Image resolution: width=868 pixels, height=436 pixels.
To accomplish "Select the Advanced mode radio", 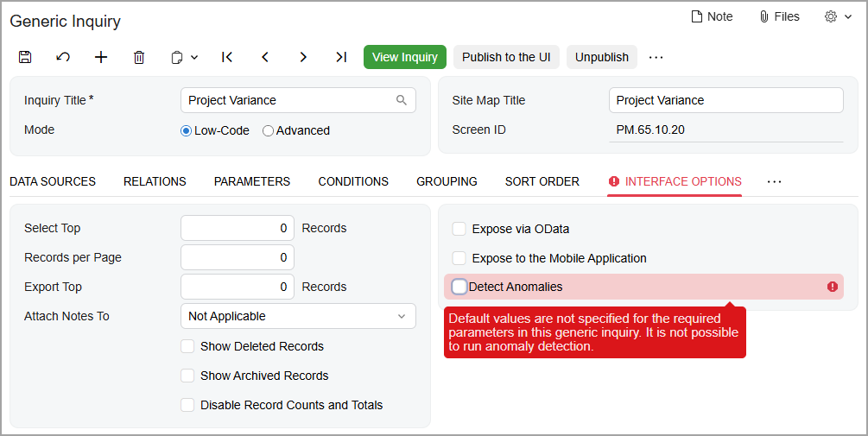I will point(268,131).
